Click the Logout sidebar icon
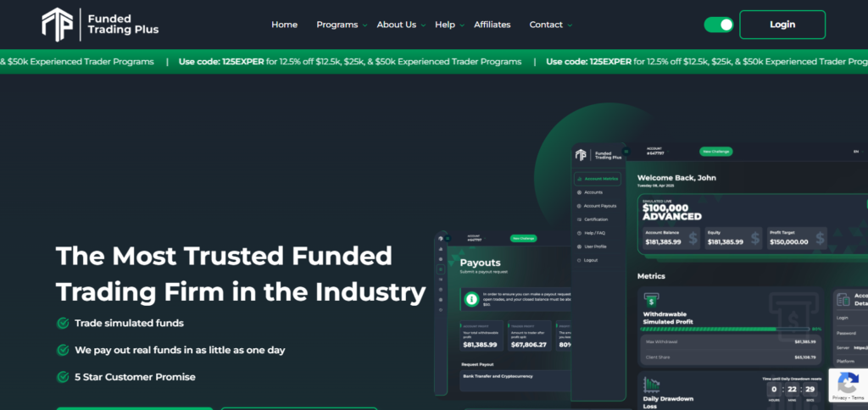The height and width of the screenshot is (410, 868). click(579, 260)
